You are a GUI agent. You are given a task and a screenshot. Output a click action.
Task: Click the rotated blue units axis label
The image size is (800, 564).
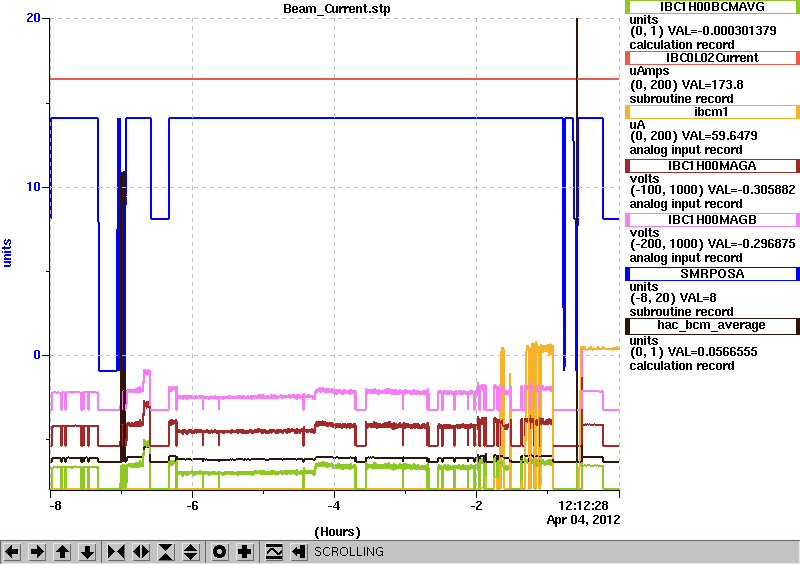pos(7,253)
